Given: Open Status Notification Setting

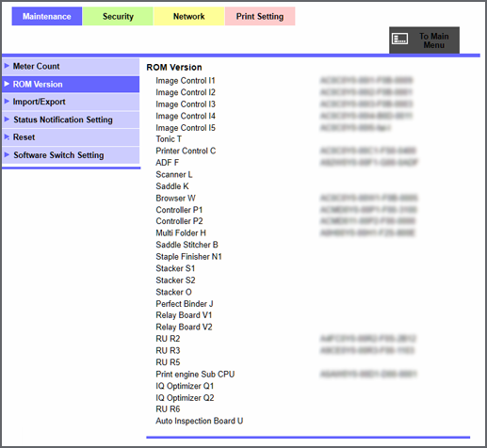Looking at the screenshot, I should (71, 120).
